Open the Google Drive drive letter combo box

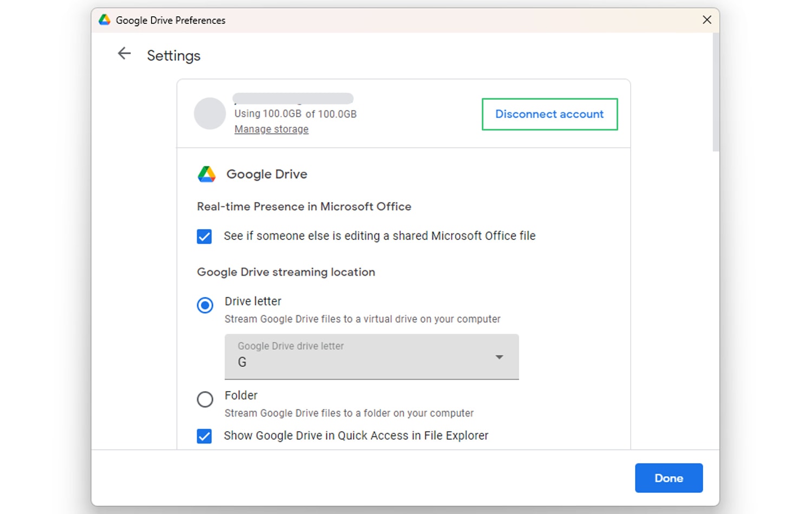[x=371, y=357]
